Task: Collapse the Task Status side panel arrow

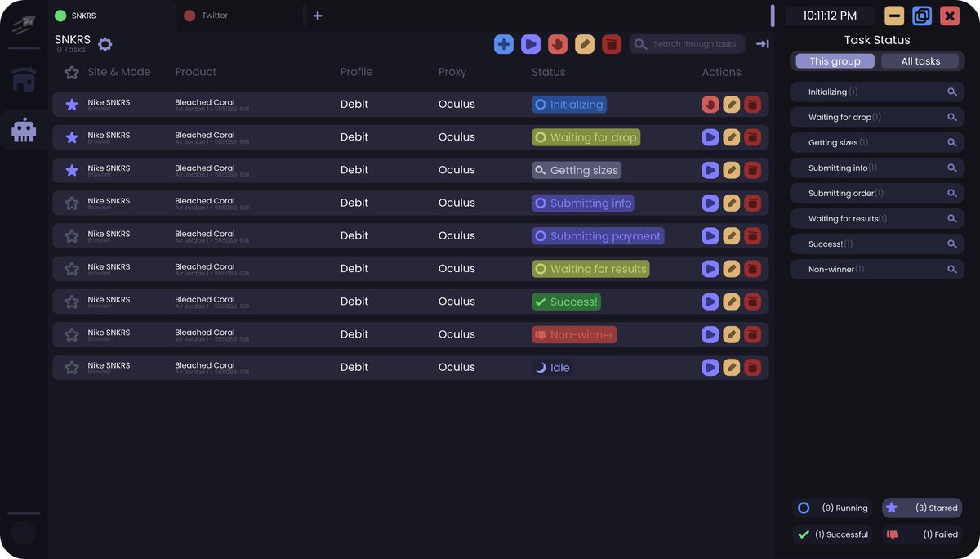Action: tap(763, 44)
